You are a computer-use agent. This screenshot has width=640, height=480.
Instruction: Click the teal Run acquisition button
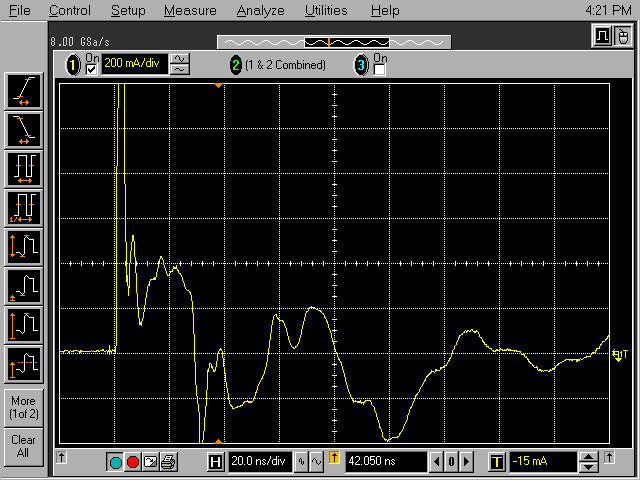[x=116, y=462]
